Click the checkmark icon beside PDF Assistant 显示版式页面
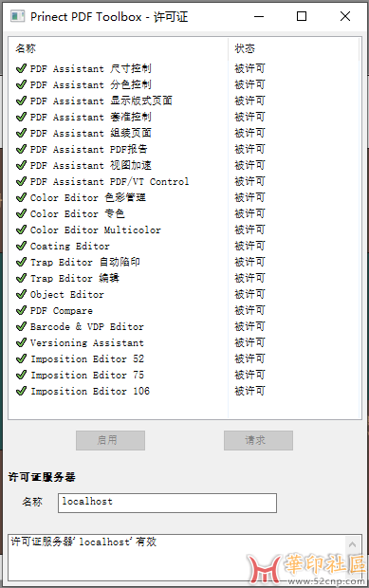This screenshot has width=369, height=588. pos(21,101)
